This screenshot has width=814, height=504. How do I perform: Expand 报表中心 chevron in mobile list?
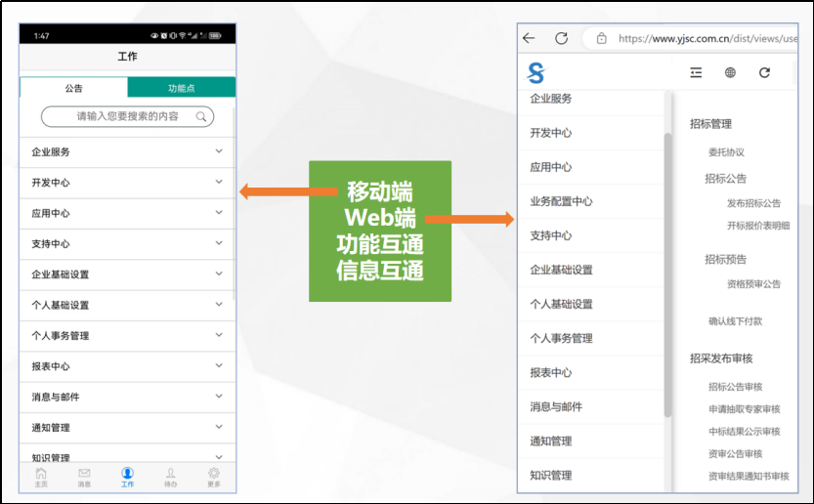pos(219,365)
